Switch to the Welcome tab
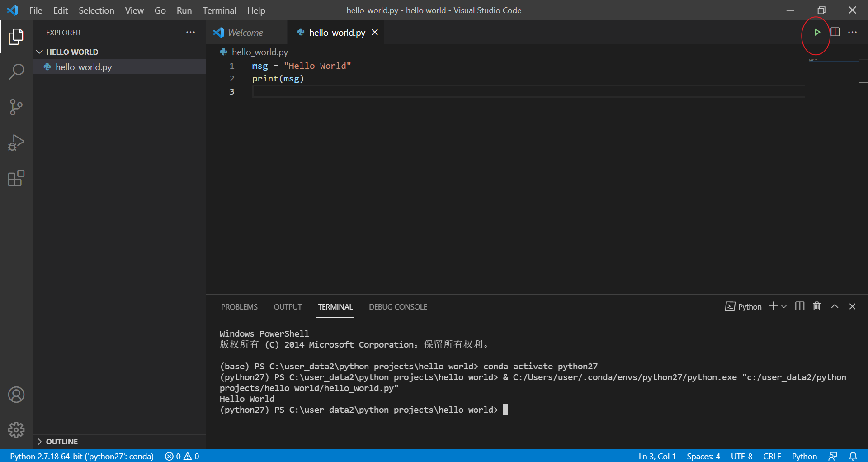This screenshot has width=868, height=462. click(x=246, y=32)
